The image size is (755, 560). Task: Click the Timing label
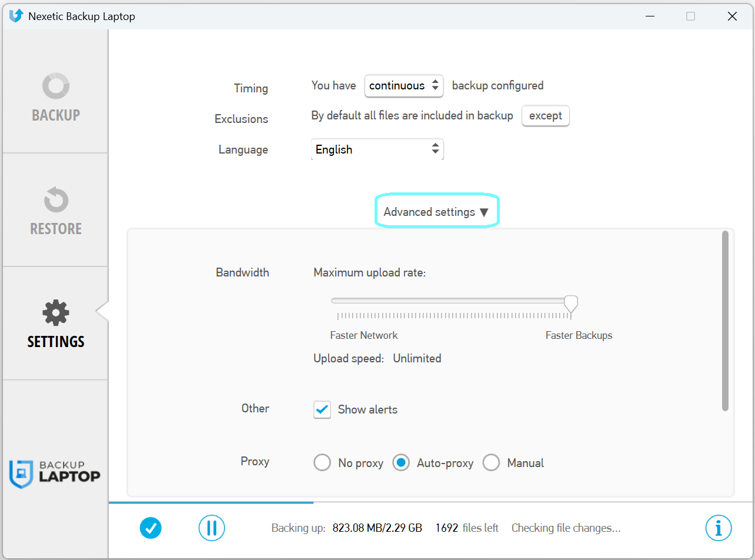tap(251, 88)
